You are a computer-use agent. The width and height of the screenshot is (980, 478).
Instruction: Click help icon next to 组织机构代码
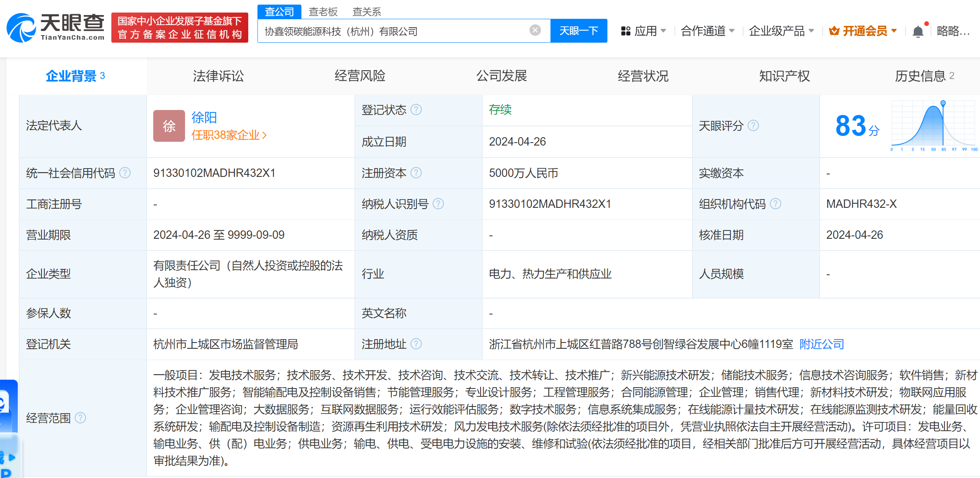pyautogui.click(x=775, y=204)
